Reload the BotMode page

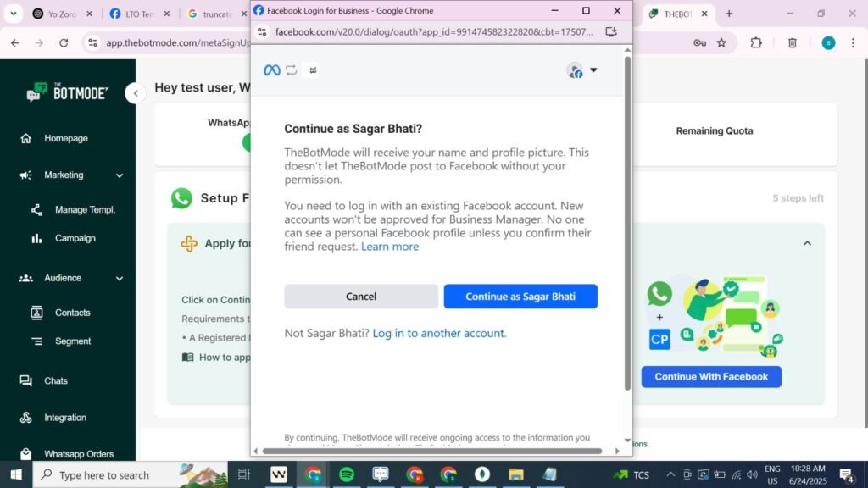[64, 42]
